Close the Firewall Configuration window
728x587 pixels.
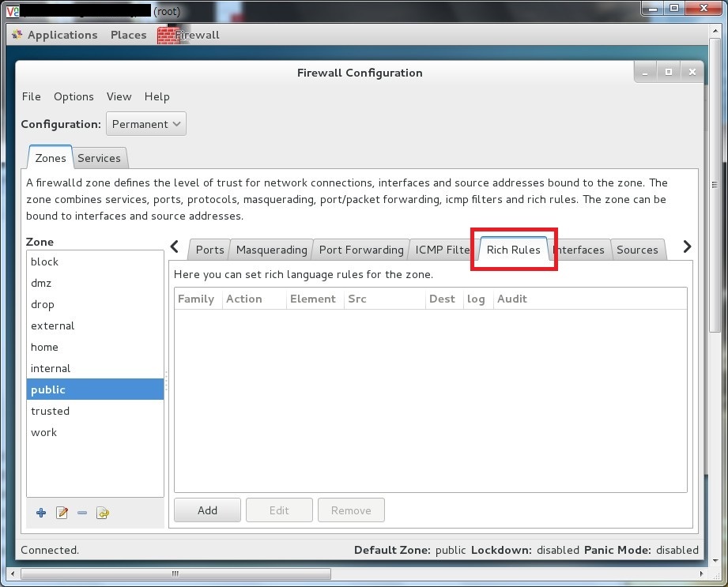[x=692, y=73]
